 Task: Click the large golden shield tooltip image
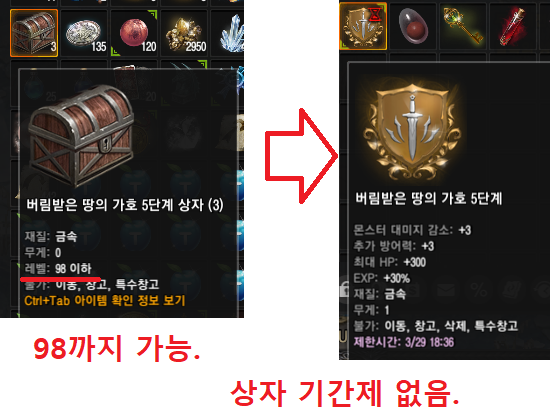click(412, 131)
